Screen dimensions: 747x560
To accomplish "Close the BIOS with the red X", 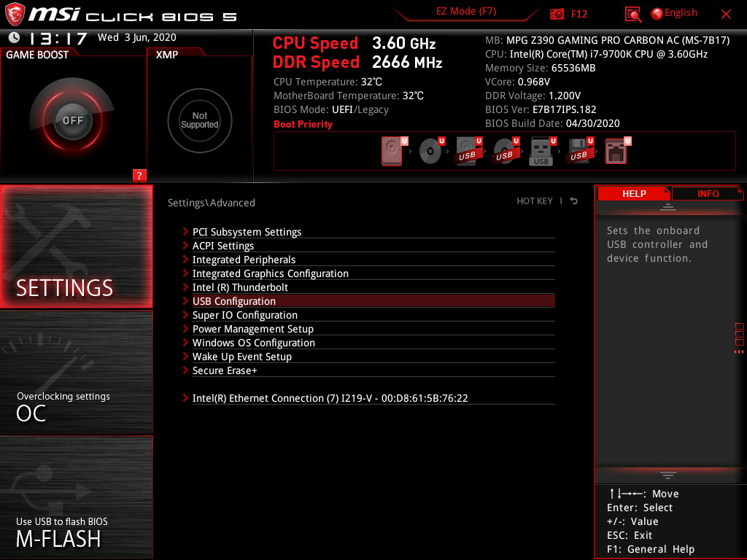I will tap(726, 15).
